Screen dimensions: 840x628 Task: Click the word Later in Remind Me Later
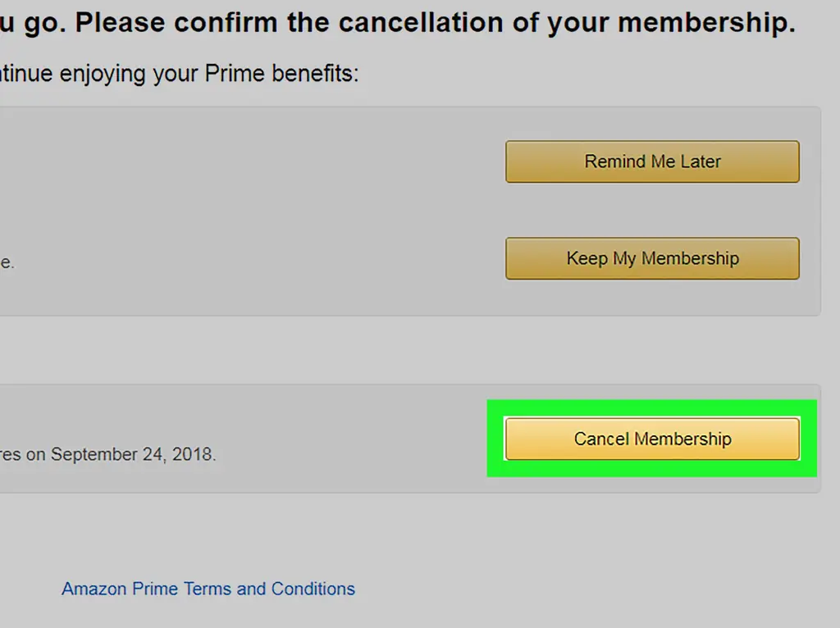(x=701, y=162)
